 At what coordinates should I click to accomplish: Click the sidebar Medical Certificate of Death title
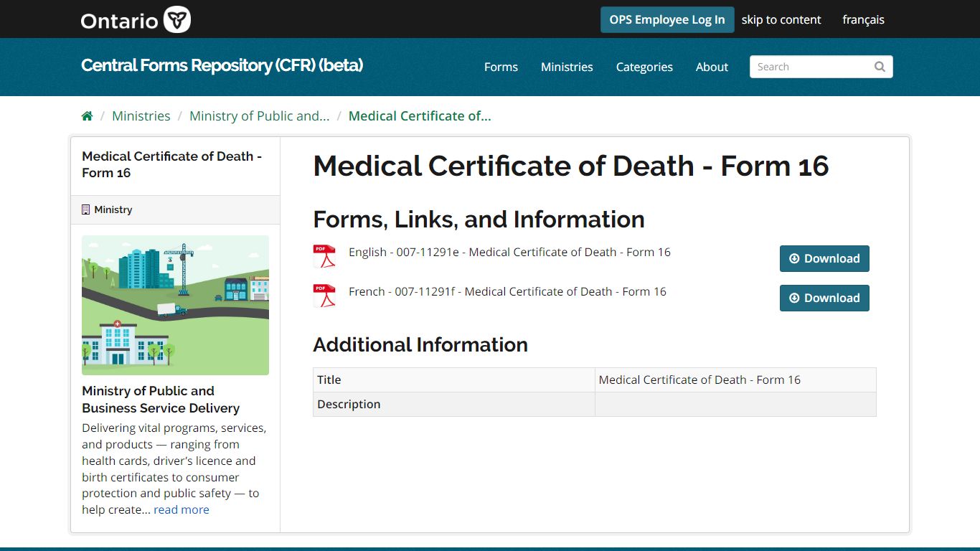(171, 164)
